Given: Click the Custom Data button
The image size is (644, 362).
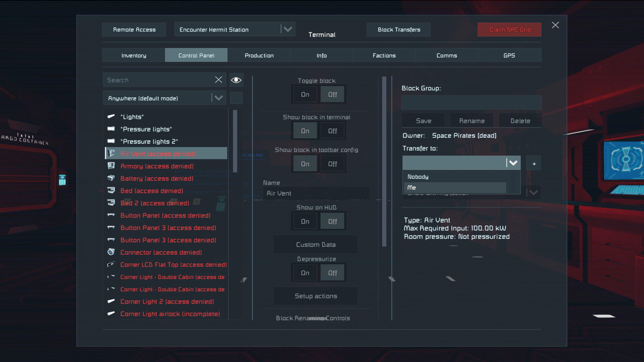Looking at the screenshot, I should [315, 244].
